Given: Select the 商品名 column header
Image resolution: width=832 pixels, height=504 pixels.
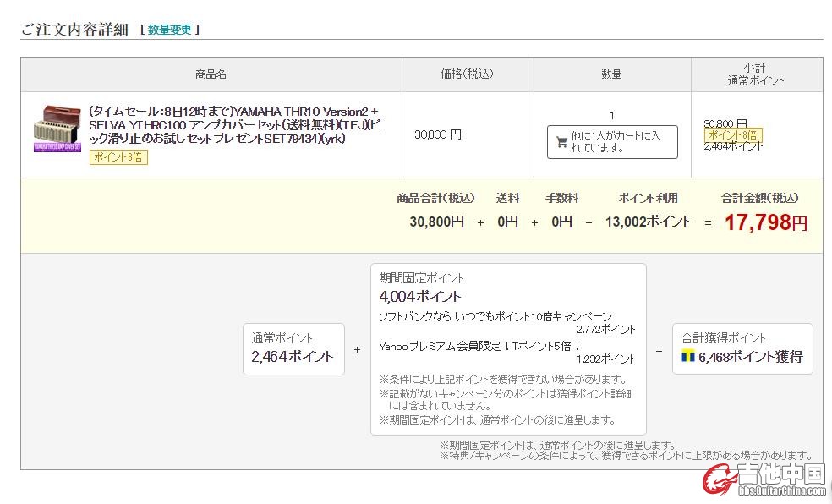Looking at the screenshot, I should point(211,74).
